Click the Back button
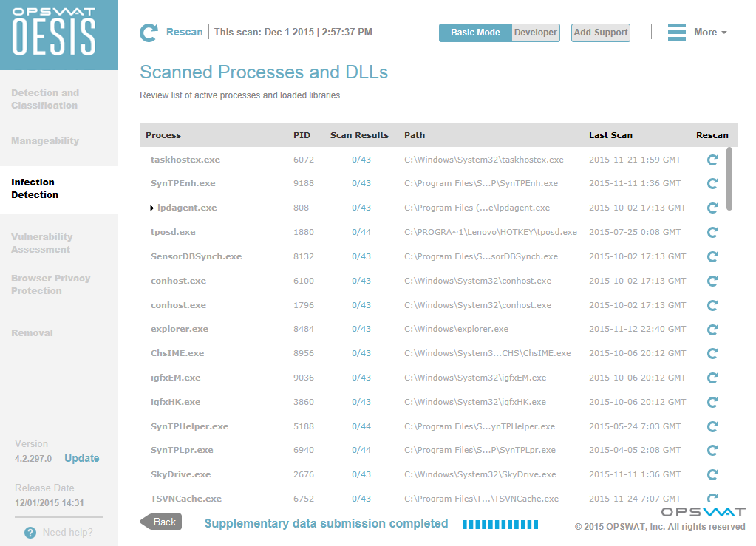The image size is (756, 546). [x=161, y=522]
